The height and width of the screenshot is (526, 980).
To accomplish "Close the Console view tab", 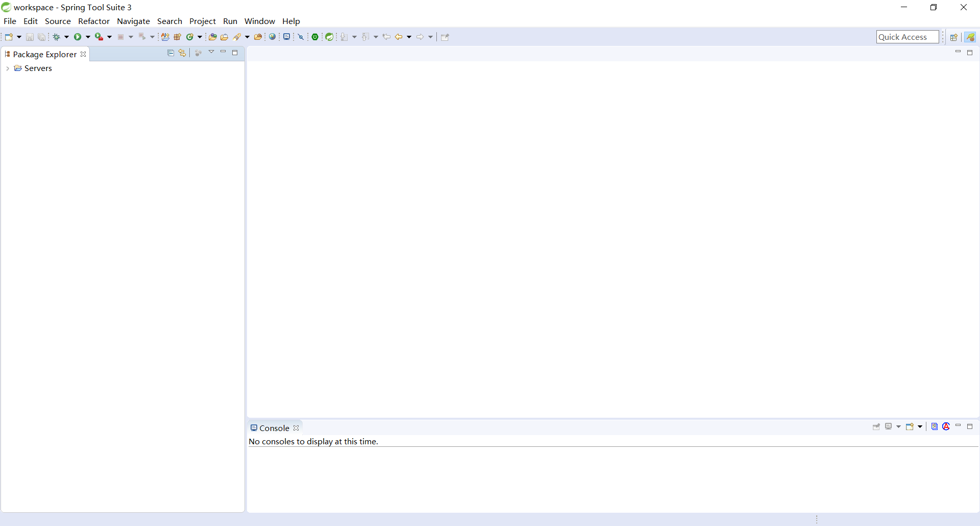I will tap(296, 428).
